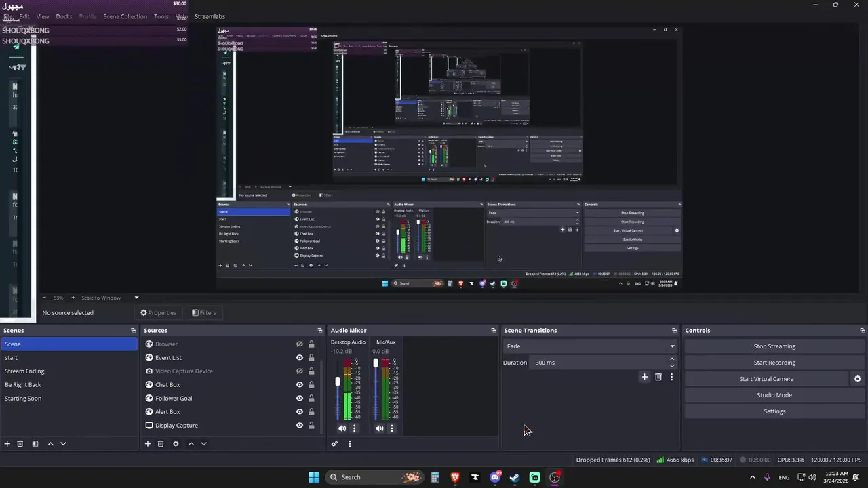Viewport: 868px width, 488px height.
Task: Add a new source with the plus icon
Action: [x=148, y=444]
